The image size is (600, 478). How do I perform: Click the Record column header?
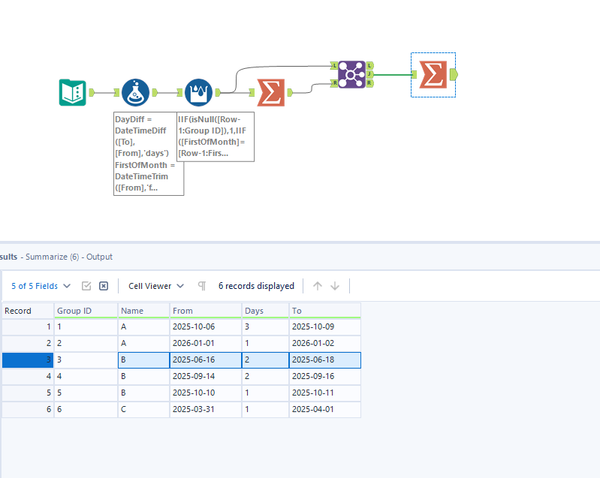coord(28,310)
